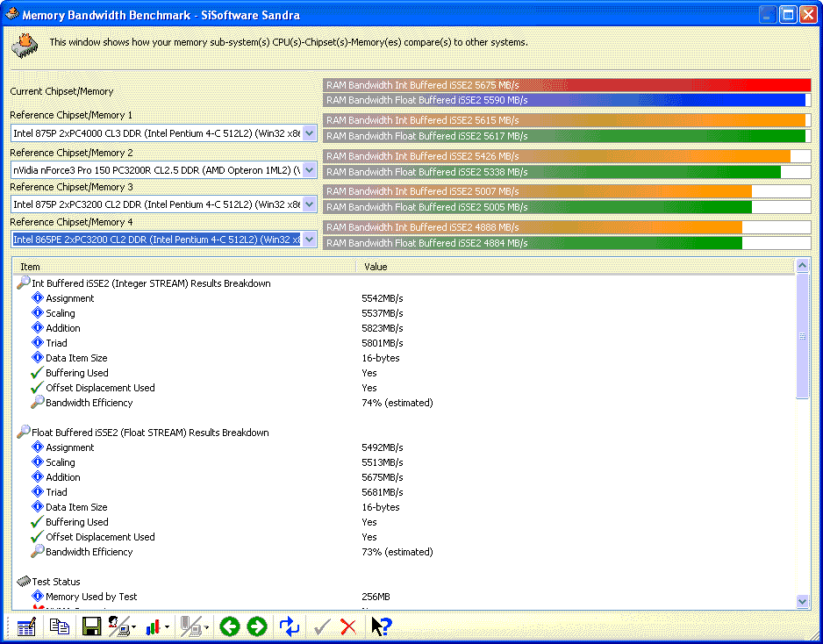Viewport: 823px width, 644px height.
Task: Go forward with the green right arrow
Action: [x=257, y=626]
